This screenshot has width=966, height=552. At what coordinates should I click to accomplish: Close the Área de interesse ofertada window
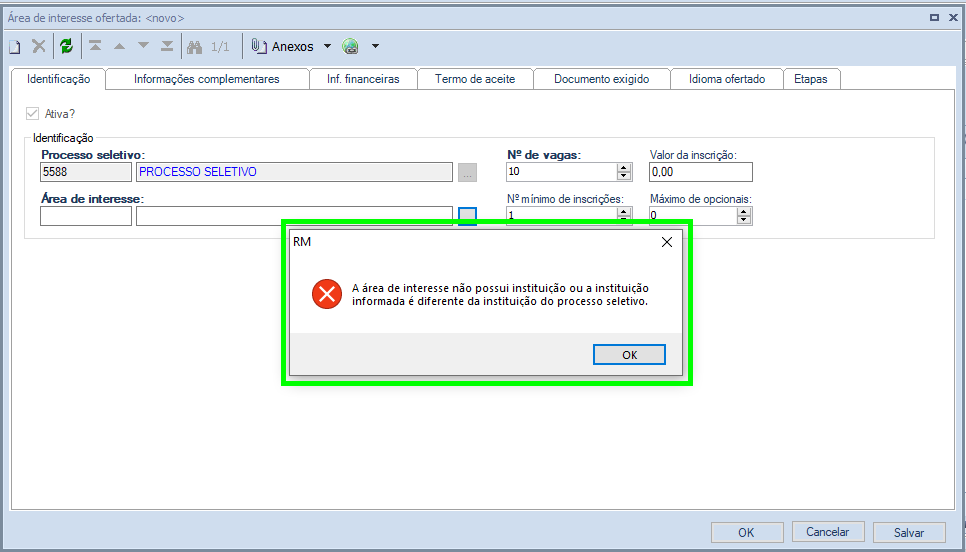click(952, 18)
